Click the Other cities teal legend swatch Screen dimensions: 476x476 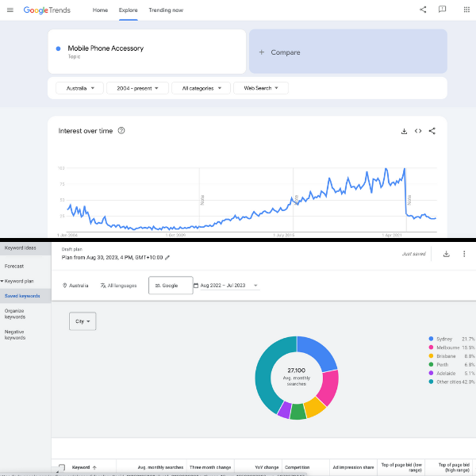[x=431, y=382]
